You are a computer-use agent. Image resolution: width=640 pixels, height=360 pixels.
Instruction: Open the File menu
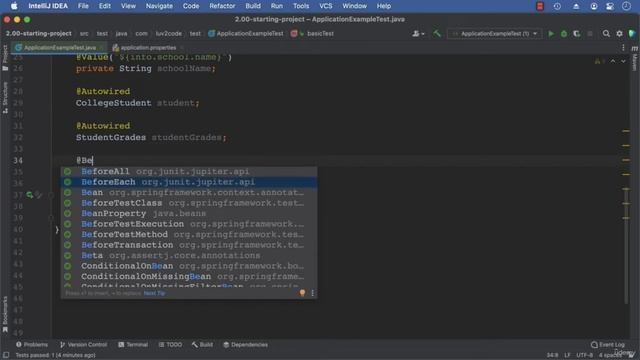pyautogui.click(x=83, y=6)
